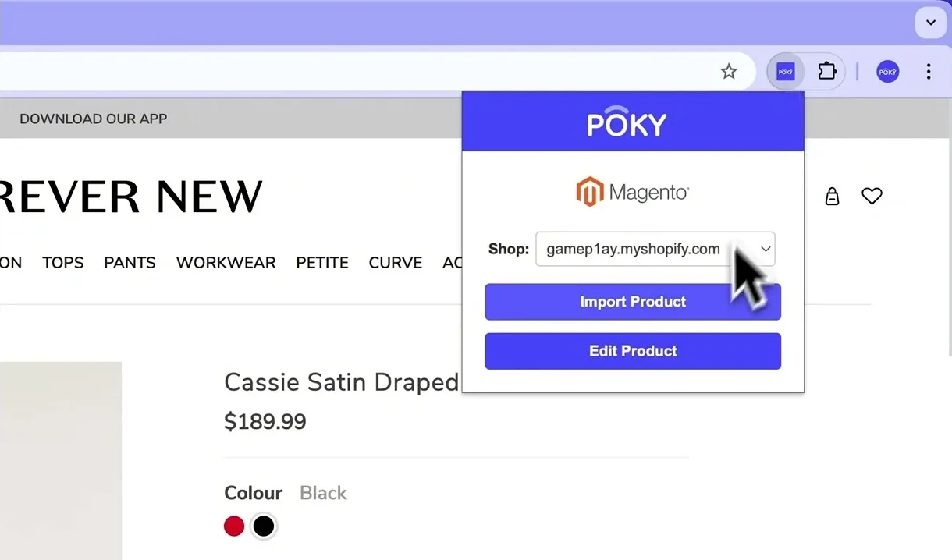The height and width of the screenshot is (560, 952).
Task: Select the red colour swatch
Action: click(233, 526)
